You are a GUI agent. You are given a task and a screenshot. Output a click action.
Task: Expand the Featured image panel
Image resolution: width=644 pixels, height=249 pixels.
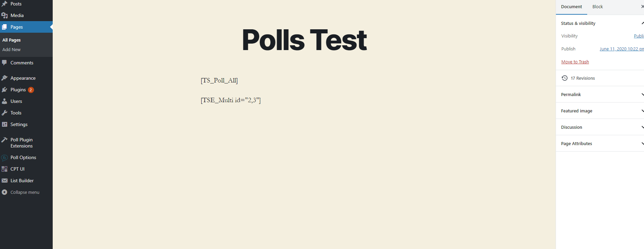coord(600,111)
